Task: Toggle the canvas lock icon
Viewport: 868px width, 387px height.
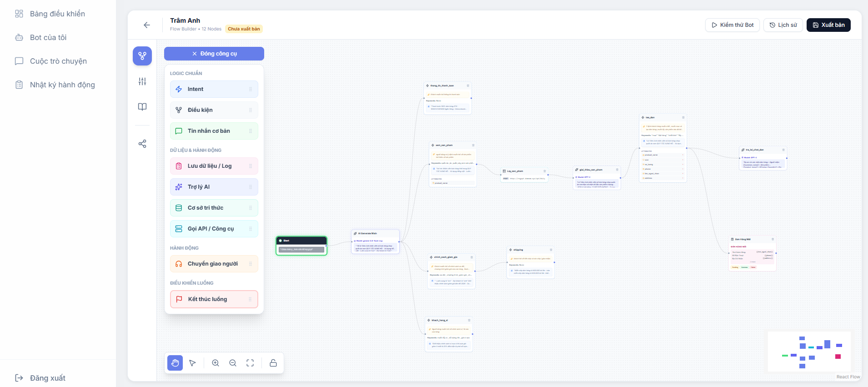Action: [x=273, y=363]
